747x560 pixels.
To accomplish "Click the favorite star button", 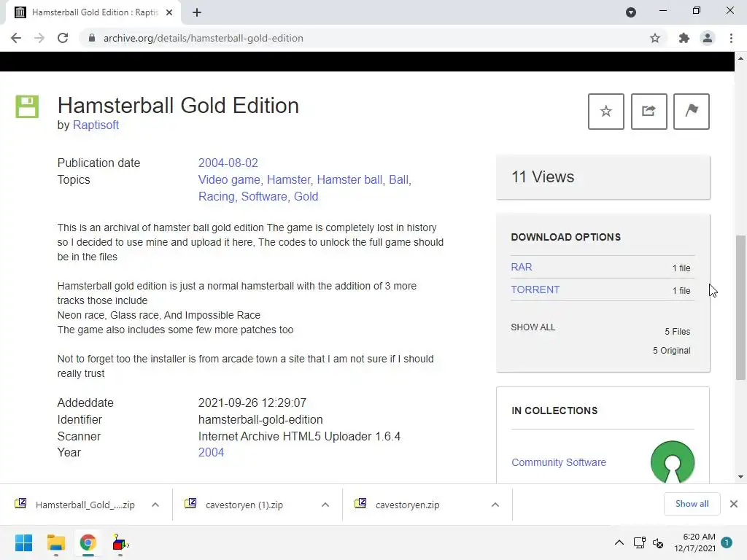I will 605,112.
